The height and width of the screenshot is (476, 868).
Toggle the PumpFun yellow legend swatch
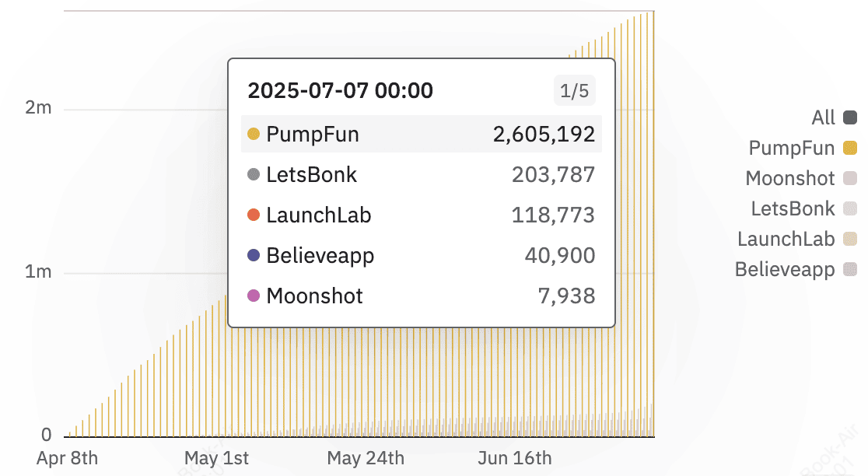coord(850,148)
